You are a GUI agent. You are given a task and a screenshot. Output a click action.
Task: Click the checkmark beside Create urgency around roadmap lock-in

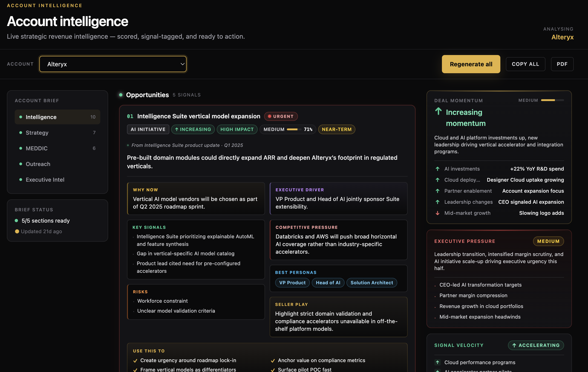[x=135, y=360]
